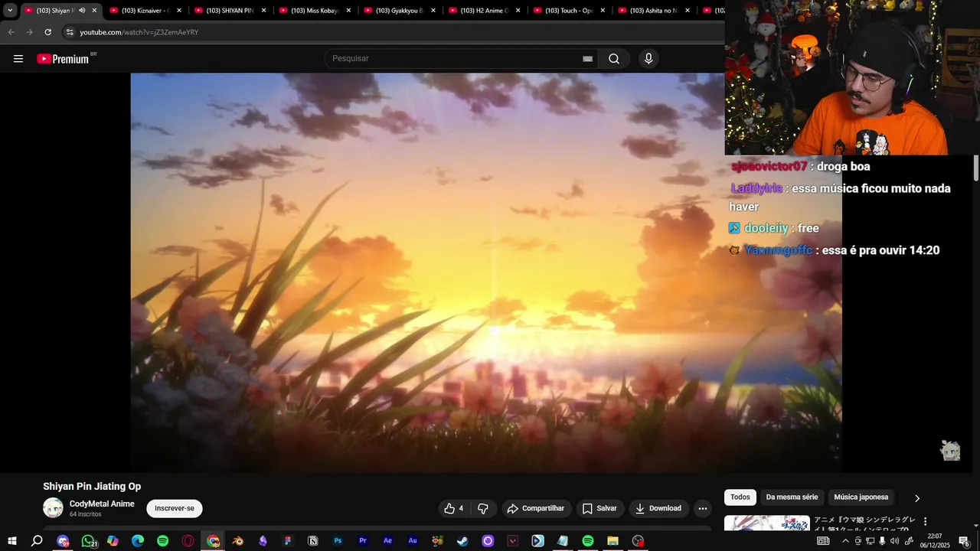Open the first suggested video thumbnail
The image size is (980, 551).
pyautogui.click(x=767, y=523)
